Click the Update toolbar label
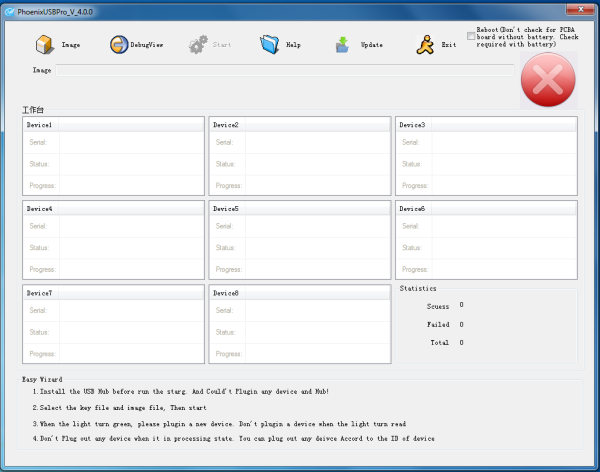Viewport: 600px width, 472px height. (x=372, y=45)
